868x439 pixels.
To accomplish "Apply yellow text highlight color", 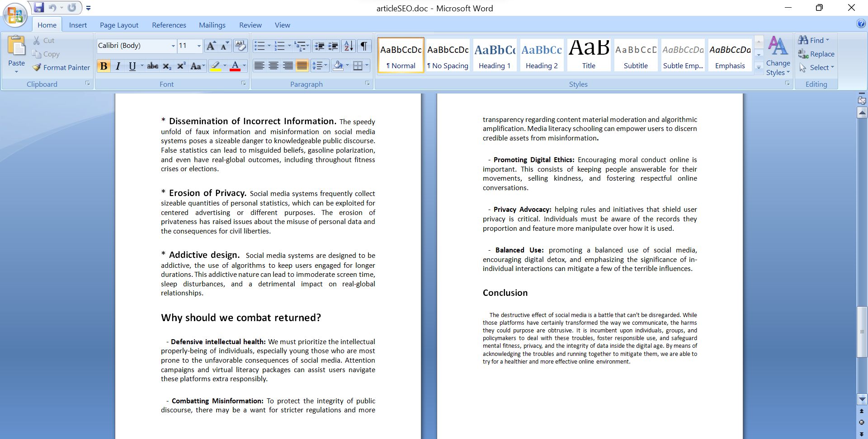I will pos(216,66).
